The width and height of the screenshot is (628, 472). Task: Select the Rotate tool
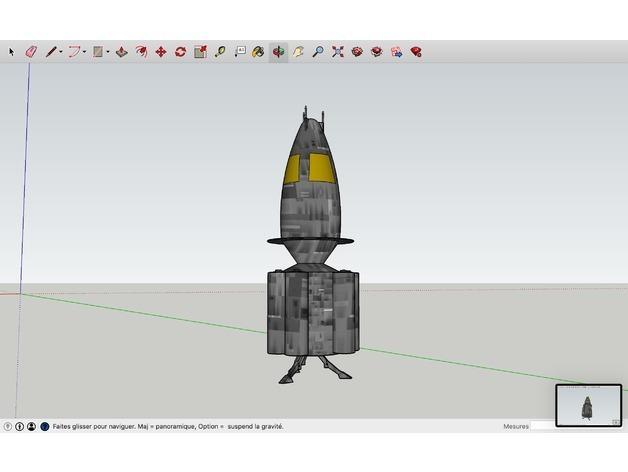coord(180,52)
